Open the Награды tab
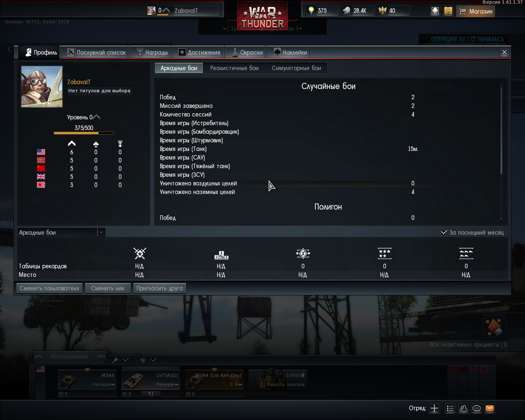 [x=152, y=52]
